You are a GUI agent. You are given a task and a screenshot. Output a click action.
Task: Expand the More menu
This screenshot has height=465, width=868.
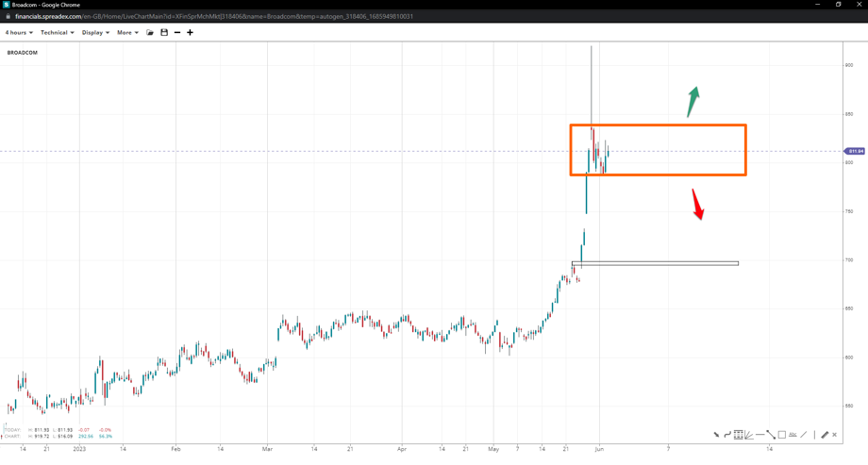[x=127, y=33]
